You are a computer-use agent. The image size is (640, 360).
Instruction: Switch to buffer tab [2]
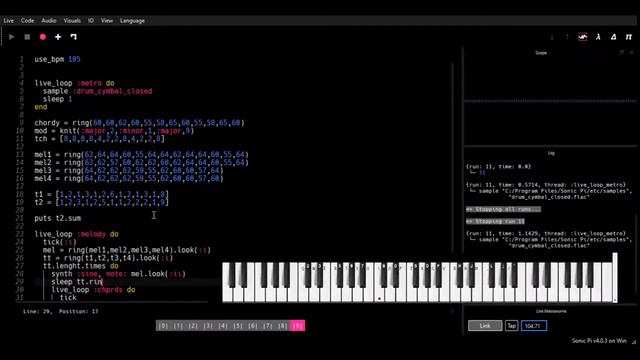pyautogui.click(x=193, y=326)
